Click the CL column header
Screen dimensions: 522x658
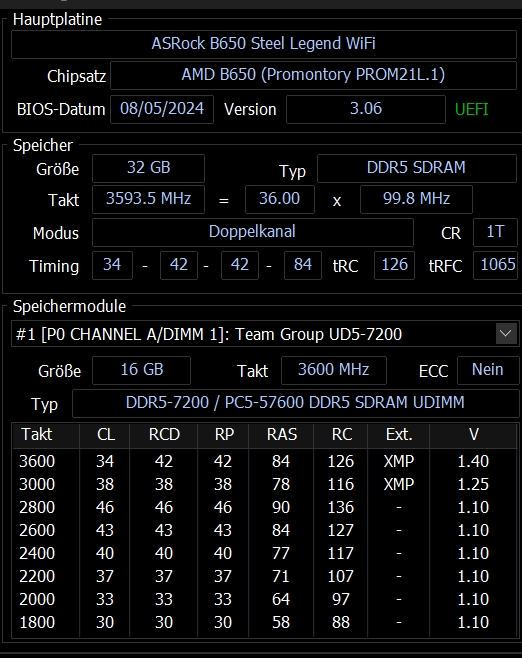click(105, 435)
